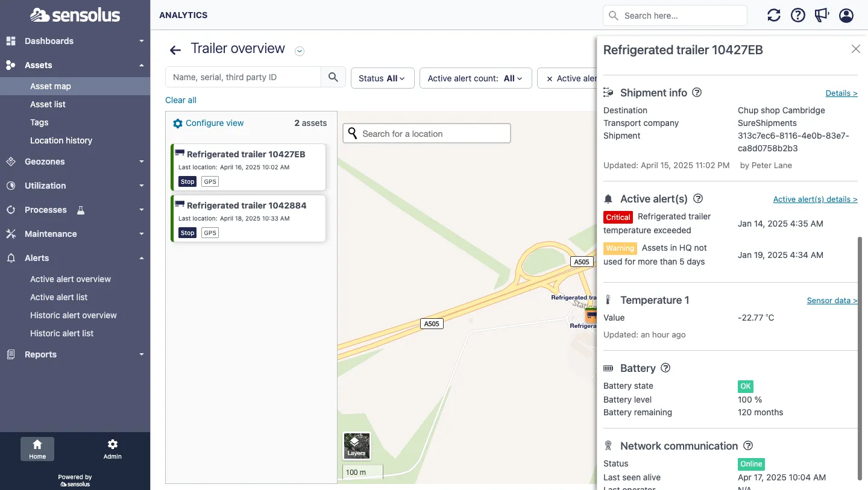The height and width of the screenshot is (490, 868).
Task: Open the announcements megaphone icon
Action: click(x=822, y=16)
